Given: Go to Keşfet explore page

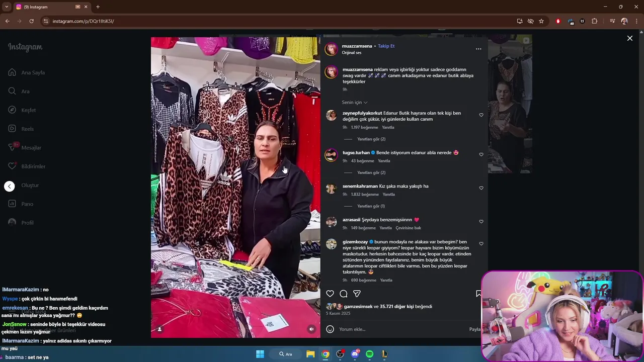Looking at the screenshot, I should 22,110.
